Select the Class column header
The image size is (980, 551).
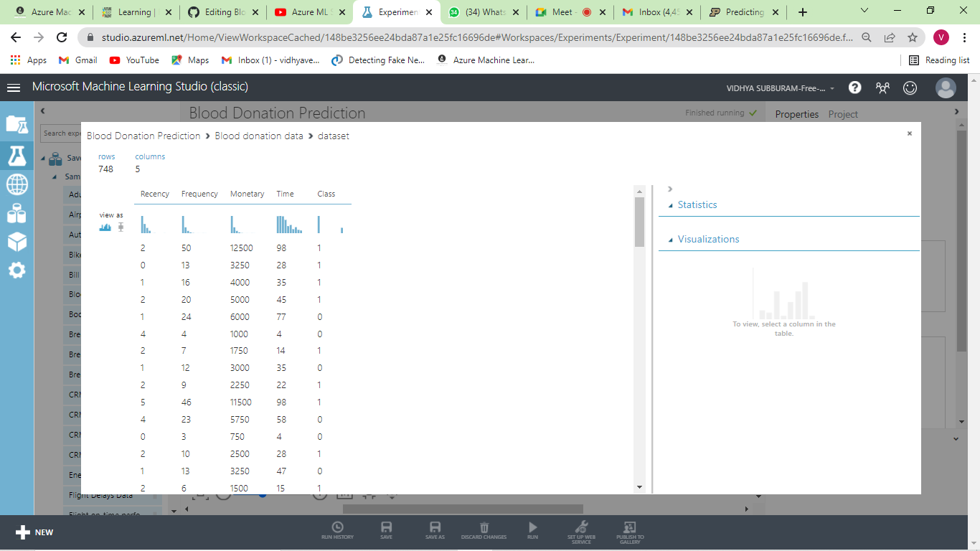pos(326,194)
